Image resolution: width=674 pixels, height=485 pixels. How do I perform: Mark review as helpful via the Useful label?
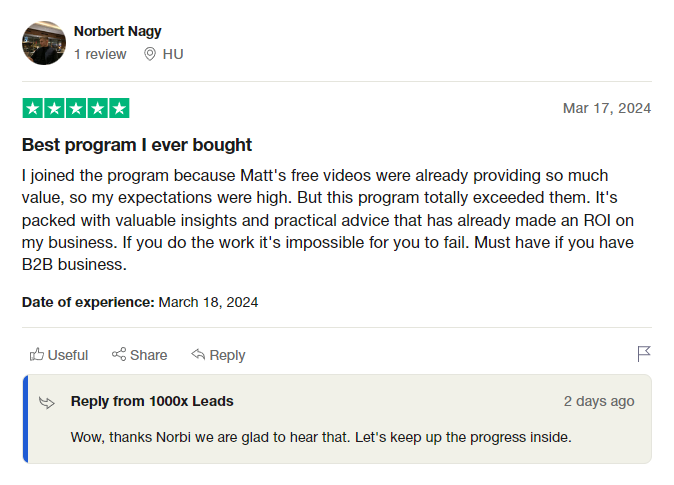click(68, 355)
